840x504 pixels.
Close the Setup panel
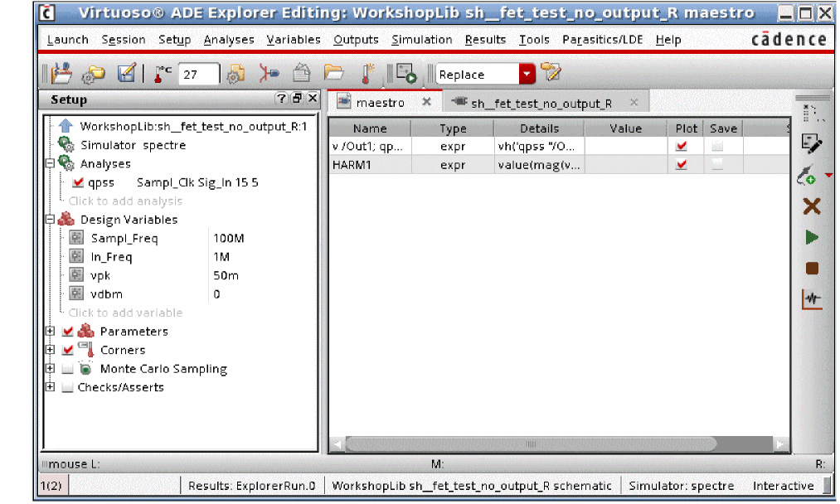313,98
